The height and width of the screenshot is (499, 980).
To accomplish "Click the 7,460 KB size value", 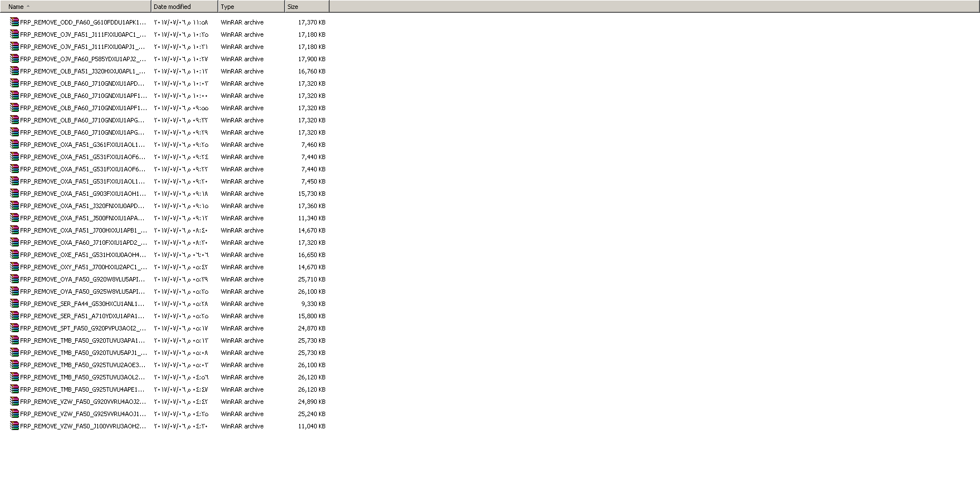I will click(x=313, y=145).
